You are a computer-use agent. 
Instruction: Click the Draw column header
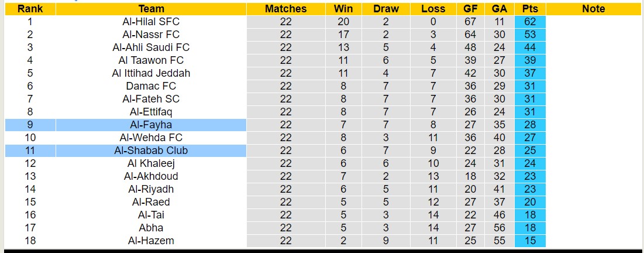point(385,9)
